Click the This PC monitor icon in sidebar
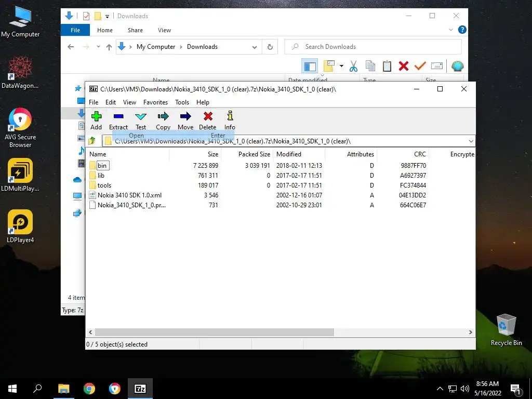 [77, 196]
